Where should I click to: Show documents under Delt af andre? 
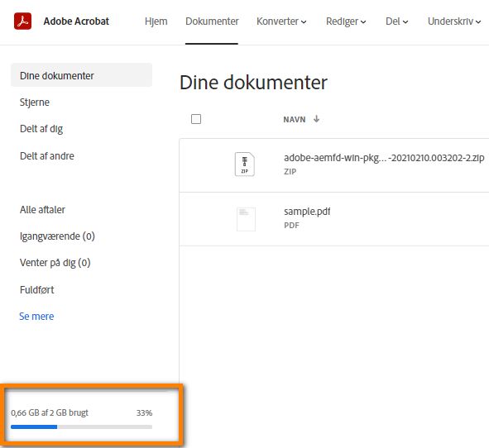(x=47, y=155)
